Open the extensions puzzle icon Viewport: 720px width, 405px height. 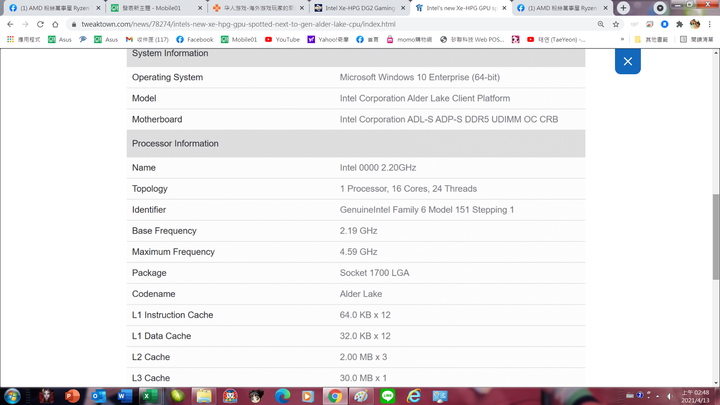680,24
